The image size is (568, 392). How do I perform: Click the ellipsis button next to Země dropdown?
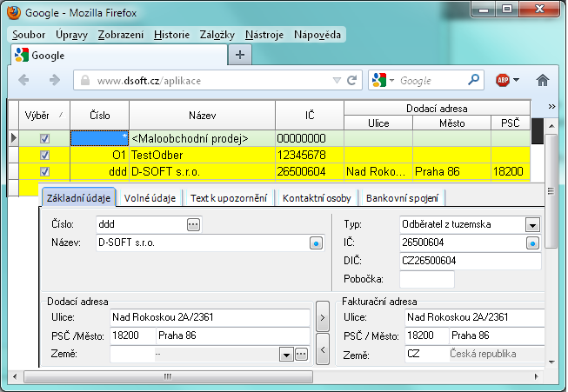(301, 354)
